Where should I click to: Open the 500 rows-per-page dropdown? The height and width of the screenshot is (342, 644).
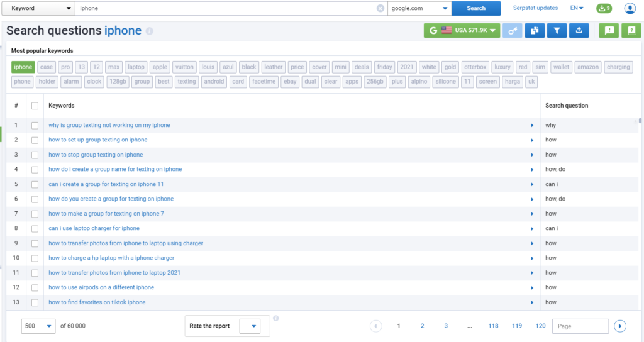point(38,326)
